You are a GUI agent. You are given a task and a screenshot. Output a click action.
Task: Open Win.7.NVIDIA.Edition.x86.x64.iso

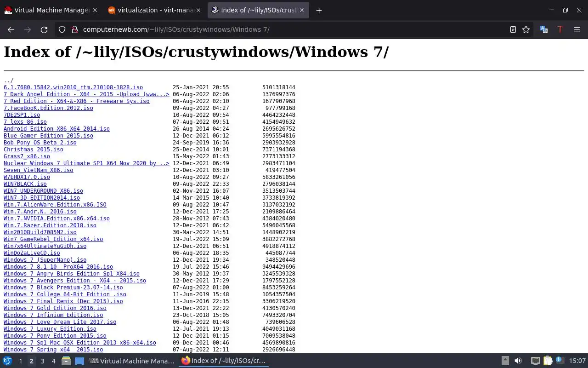click(x=57, y=218)
